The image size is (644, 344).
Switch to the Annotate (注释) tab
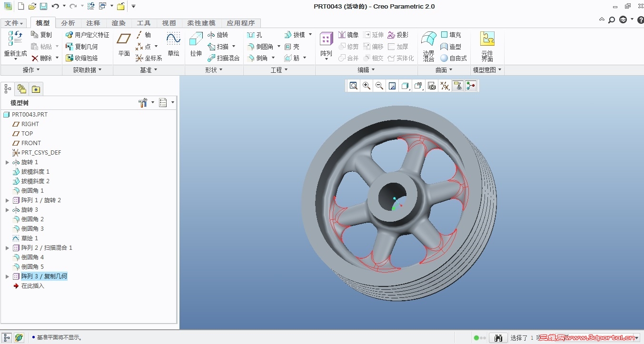click(x=93, y=23)
